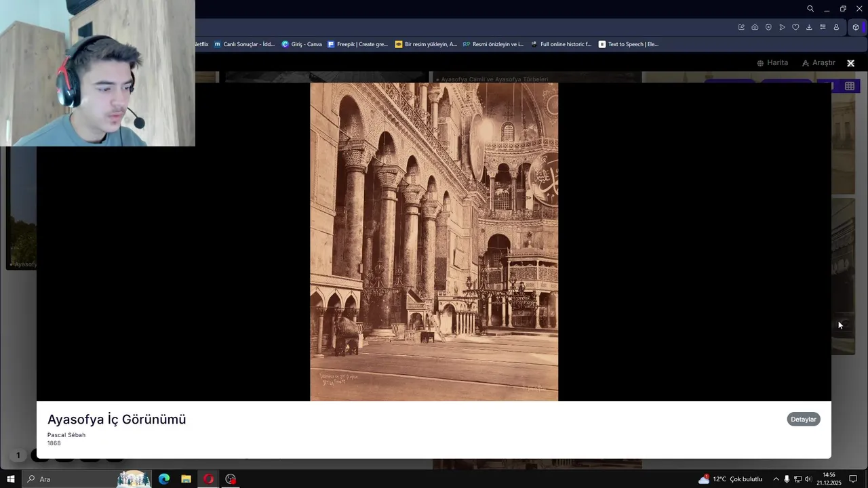868x488 pixels.
Task: Go to page 1 in pagination
Action: (18, 455)
